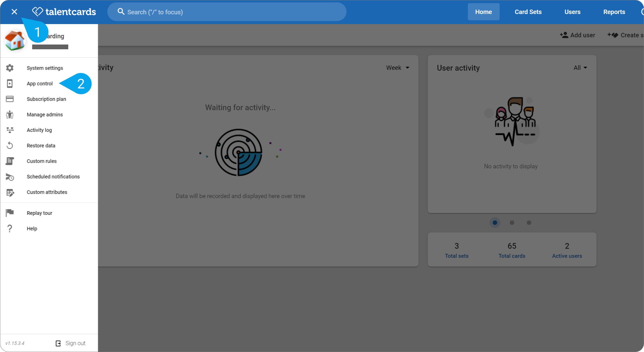Switch to the Reports tab
644x352 pixels.
[614, 12]
